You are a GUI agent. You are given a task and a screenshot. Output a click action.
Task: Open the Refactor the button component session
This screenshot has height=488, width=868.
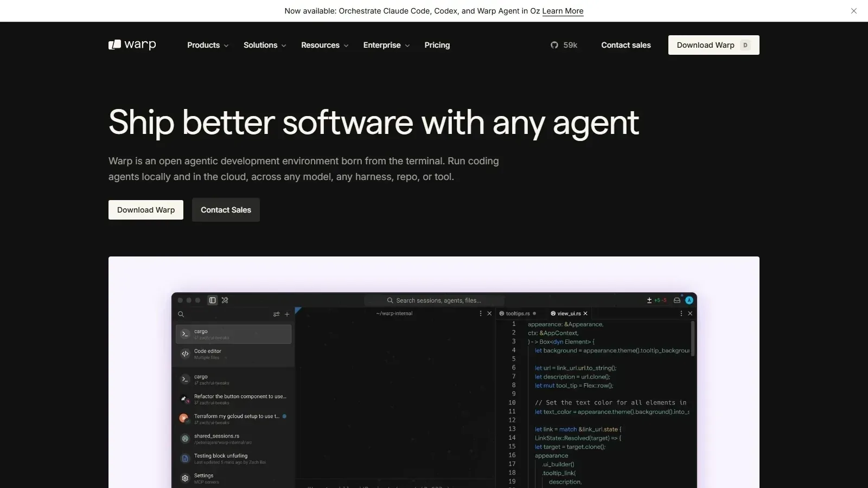pyautogui.click(x=233, y=399)
